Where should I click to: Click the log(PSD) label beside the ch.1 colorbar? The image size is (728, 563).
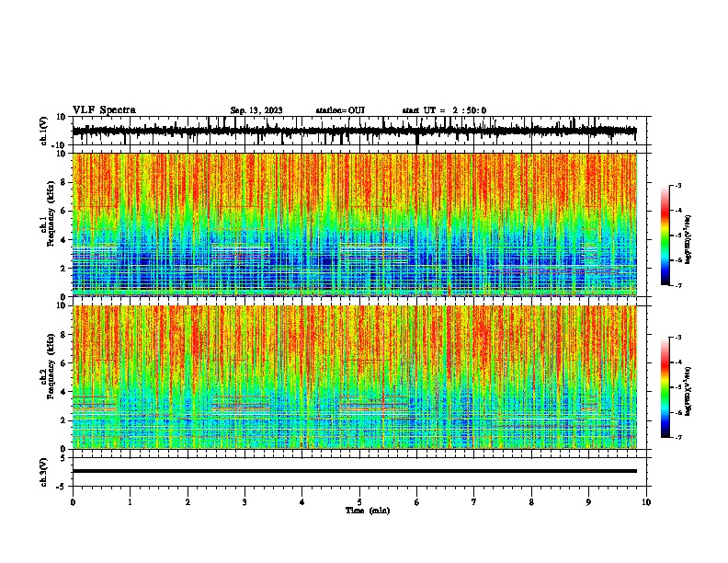688,240
